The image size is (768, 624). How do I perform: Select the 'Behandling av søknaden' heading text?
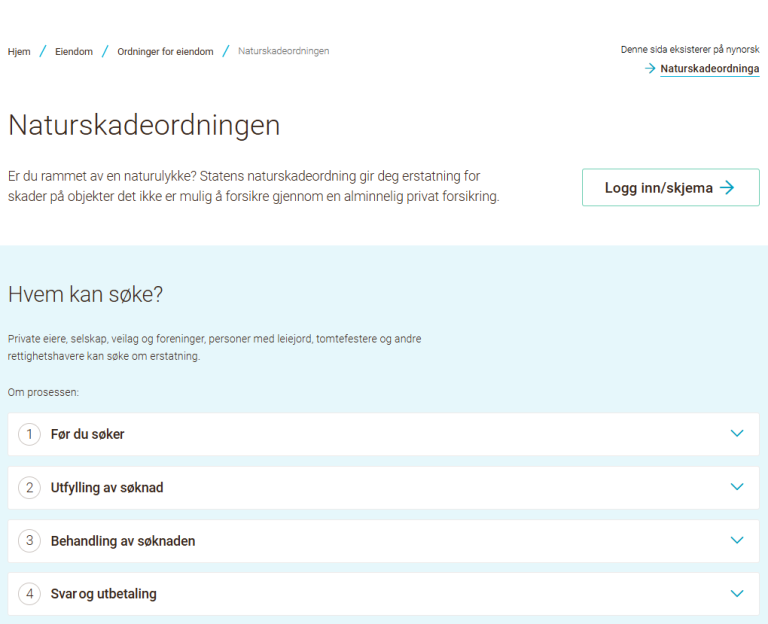click(x=123, y=541)
